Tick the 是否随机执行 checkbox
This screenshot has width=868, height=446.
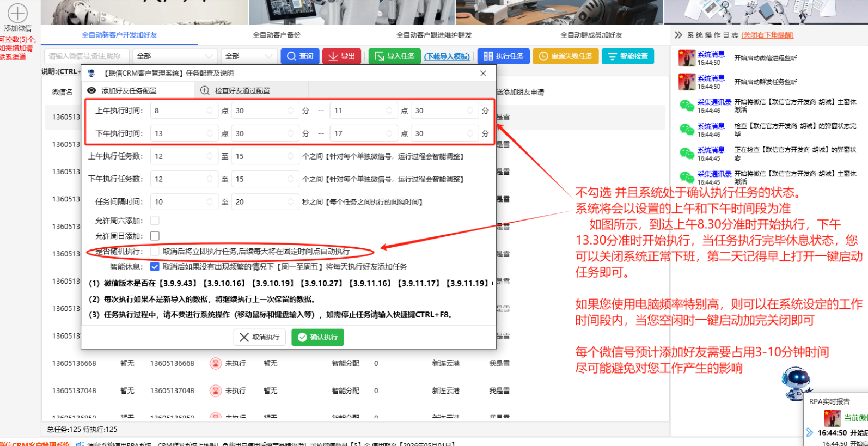coord(155,251)
